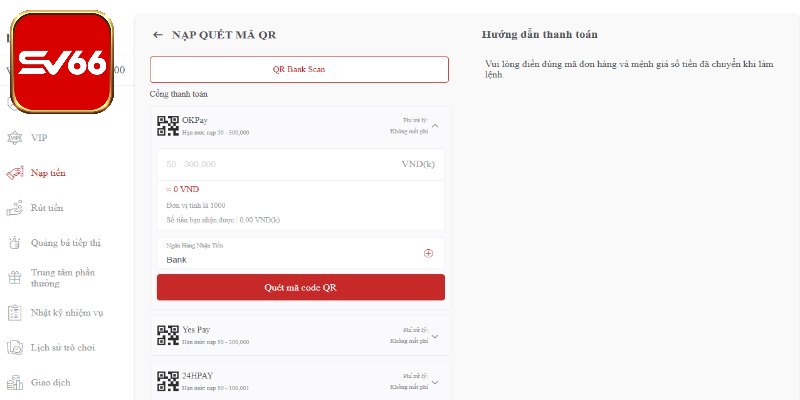Click the Quảng bá tiếp thị icon
Viewport: 800px width, 400px height.
[x=15, y=243]
